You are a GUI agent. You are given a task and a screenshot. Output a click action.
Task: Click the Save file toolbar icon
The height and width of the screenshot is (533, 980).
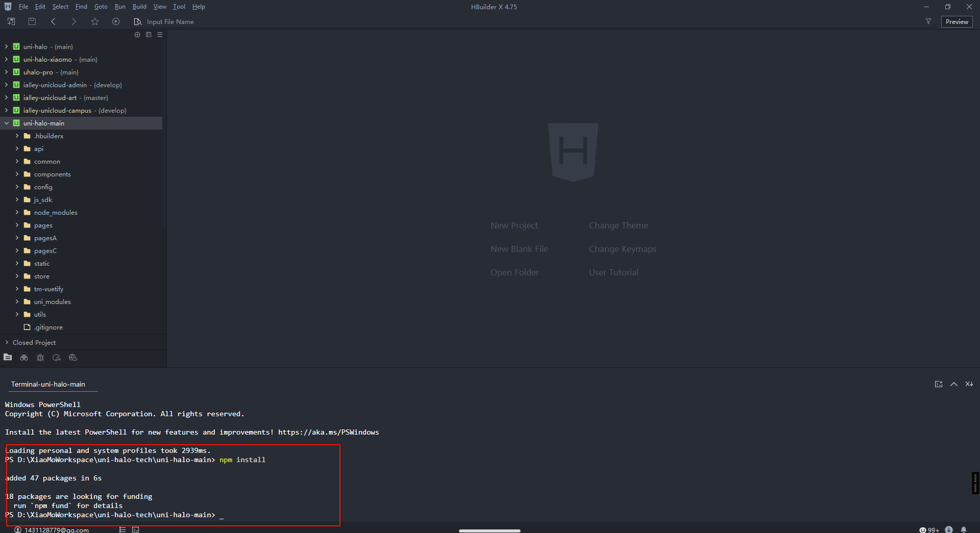32,21
